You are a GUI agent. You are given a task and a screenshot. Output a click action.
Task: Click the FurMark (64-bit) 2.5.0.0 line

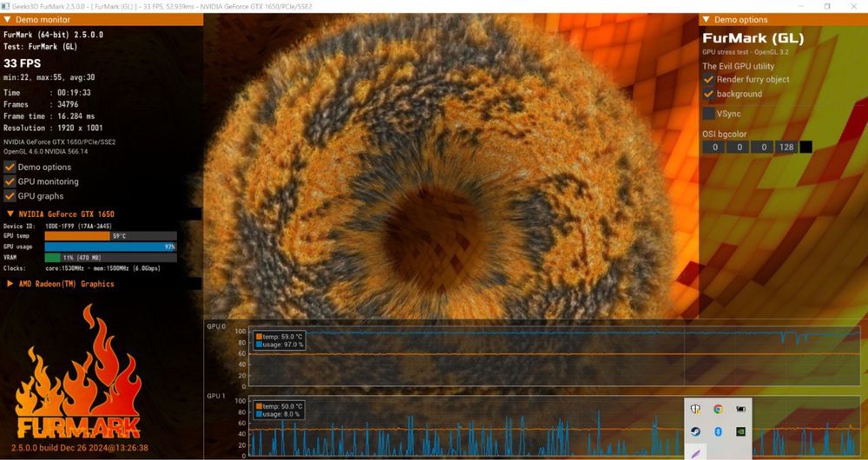[x=53, y=35]
